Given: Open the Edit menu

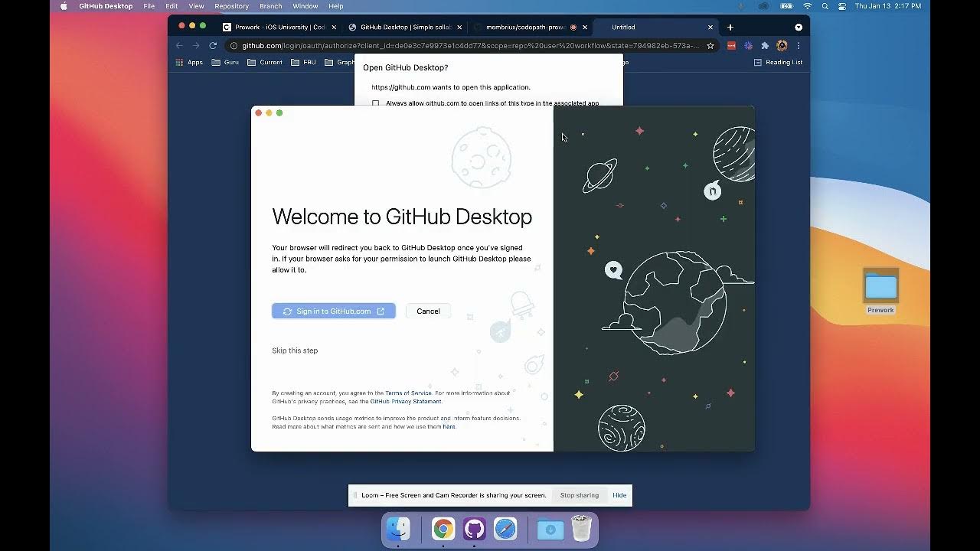Looking at the screenshot, I should pyautogui.click(x=171, y=6).
